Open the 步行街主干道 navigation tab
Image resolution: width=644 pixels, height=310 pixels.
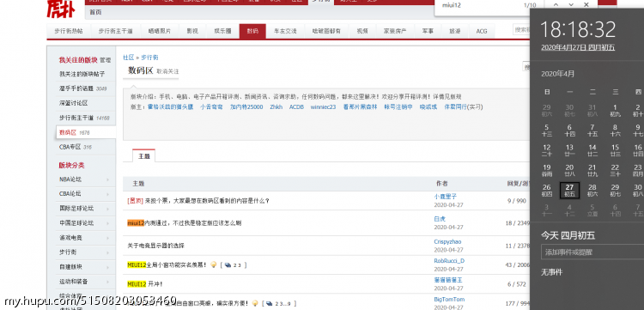[115, 31]
